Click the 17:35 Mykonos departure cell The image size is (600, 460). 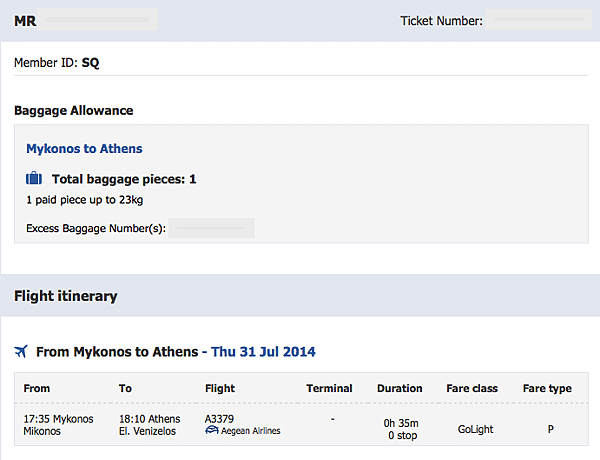click(58, 424)
